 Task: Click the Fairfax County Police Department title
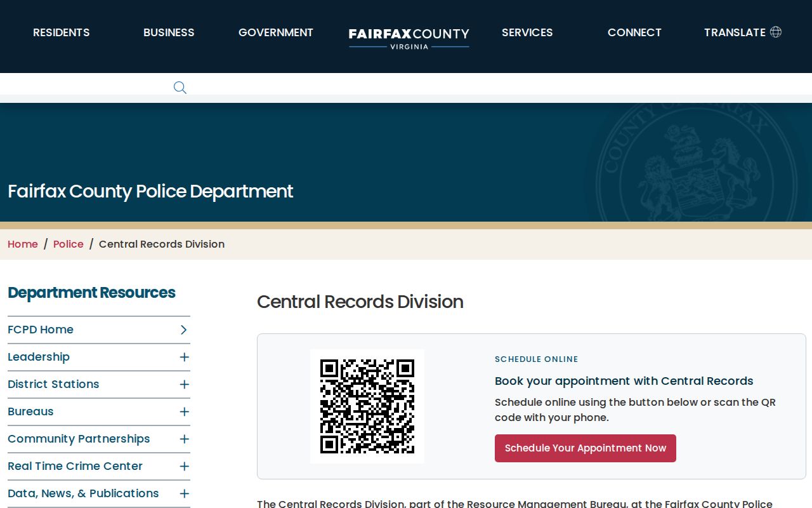tap(150, 191)
